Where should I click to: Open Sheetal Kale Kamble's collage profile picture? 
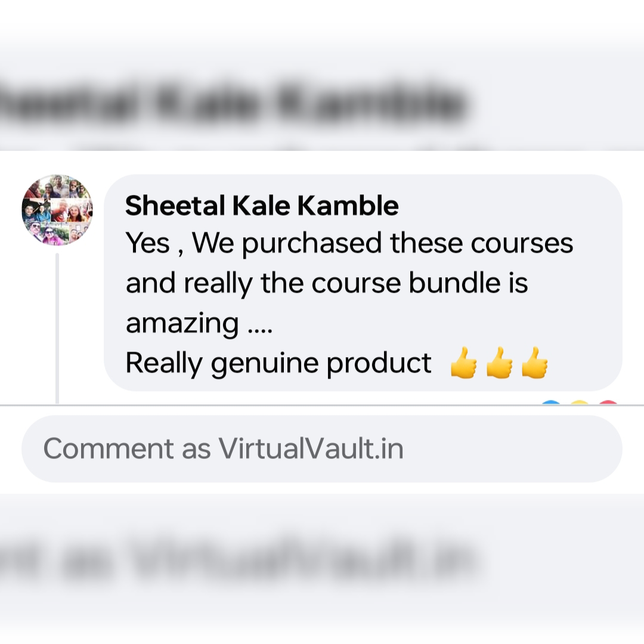tap(57, 210)
